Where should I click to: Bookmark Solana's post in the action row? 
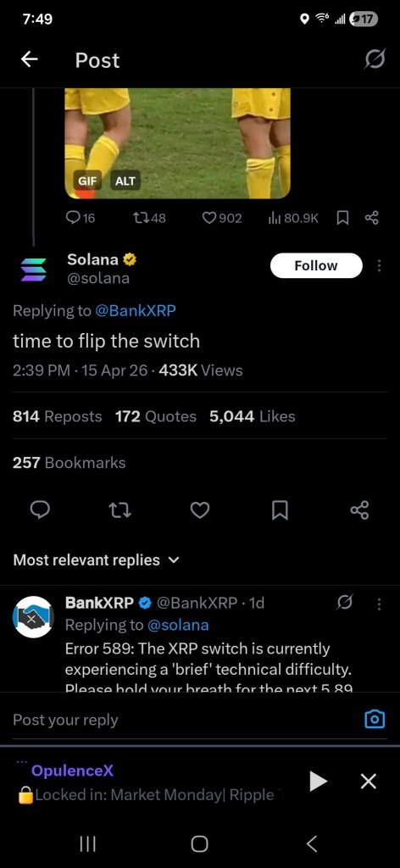[x=280, y=509]
